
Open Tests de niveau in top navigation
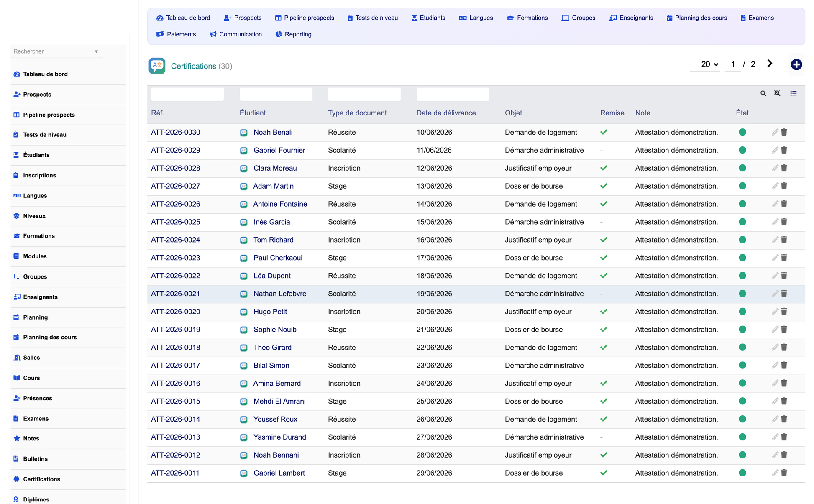372,18
